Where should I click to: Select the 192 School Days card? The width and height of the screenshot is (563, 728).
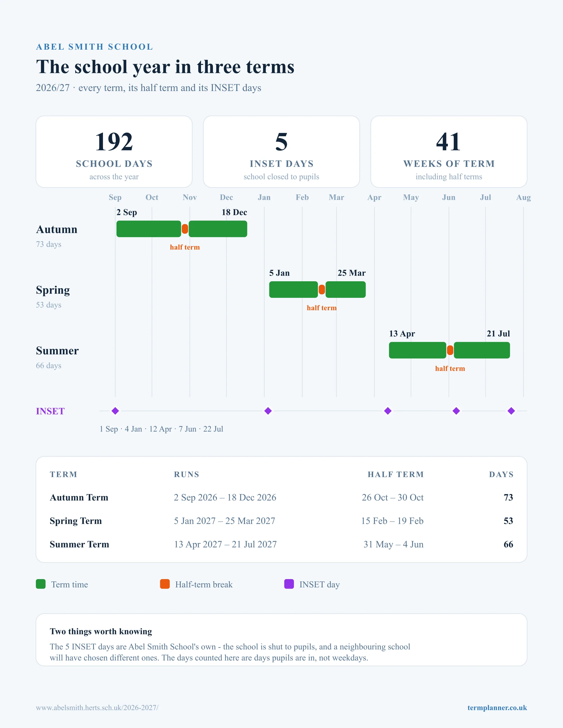[x=114, y=152]
